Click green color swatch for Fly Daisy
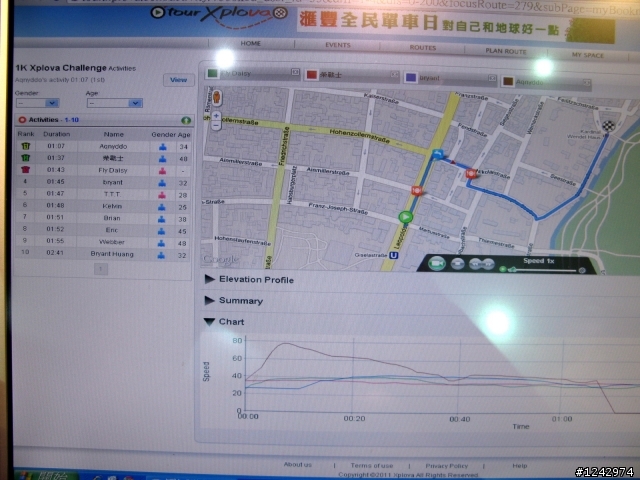Image resolution: width=640 pixels, height=480 pixels. [x=212, y=73]
